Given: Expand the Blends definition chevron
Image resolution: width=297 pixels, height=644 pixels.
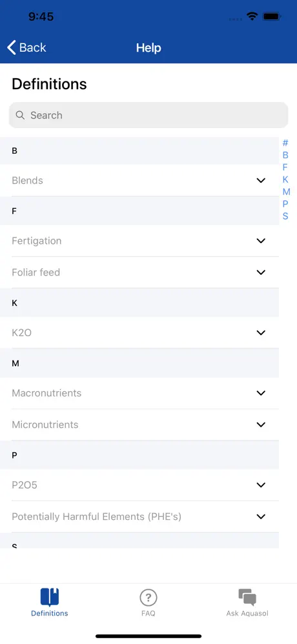Looking at the screenshot, I should pos(261,180).
